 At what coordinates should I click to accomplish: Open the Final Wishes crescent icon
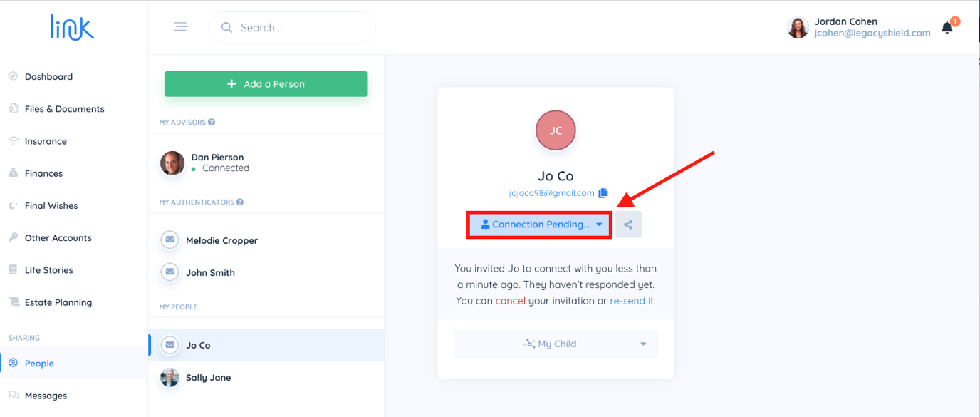13,205
